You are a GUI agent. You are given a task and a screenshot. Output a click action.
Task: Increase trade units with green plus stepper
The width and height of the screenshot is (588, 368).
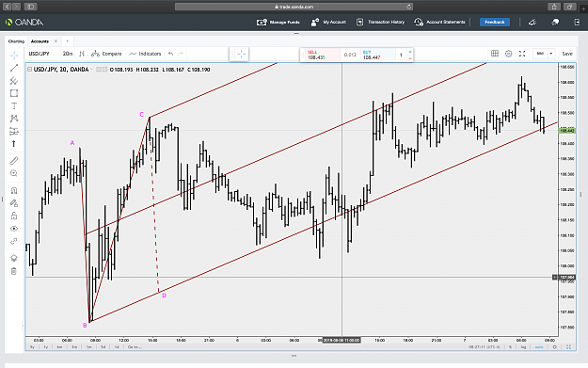(x=410, y=52)
